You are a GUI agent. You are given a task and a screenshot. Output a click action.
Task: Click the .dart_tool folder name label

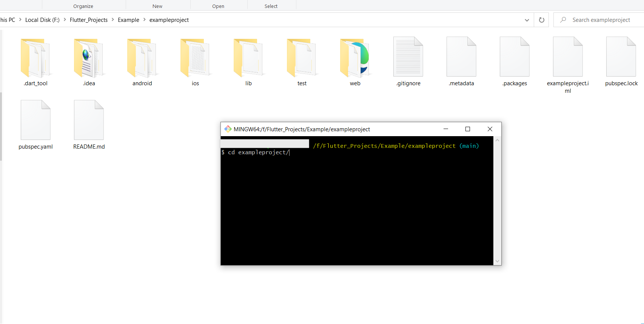point(35,83)
